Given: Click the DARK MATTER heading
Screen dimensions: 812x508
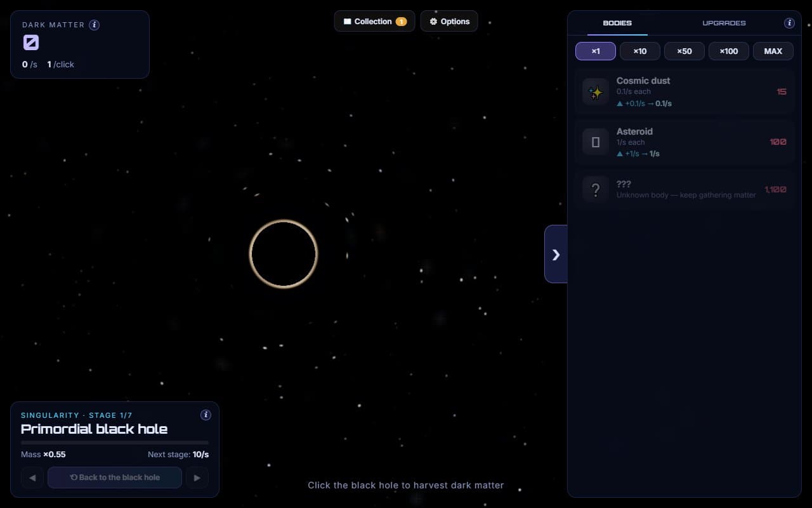Looking at the screenshot, I should [x=53, y=25].
